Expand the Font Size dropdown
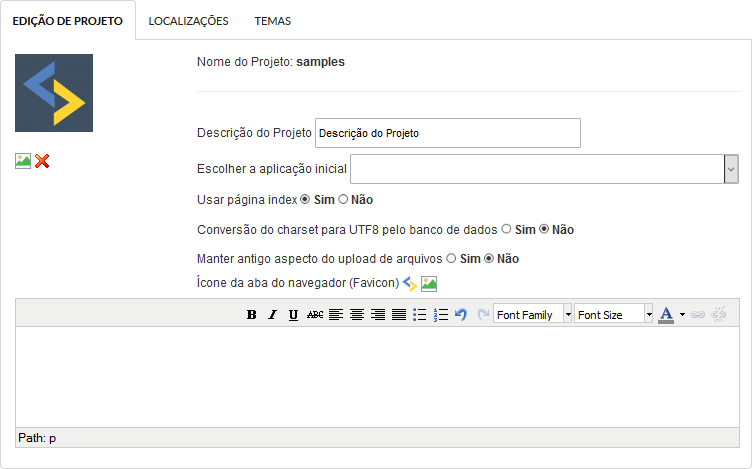 [649, 314]
